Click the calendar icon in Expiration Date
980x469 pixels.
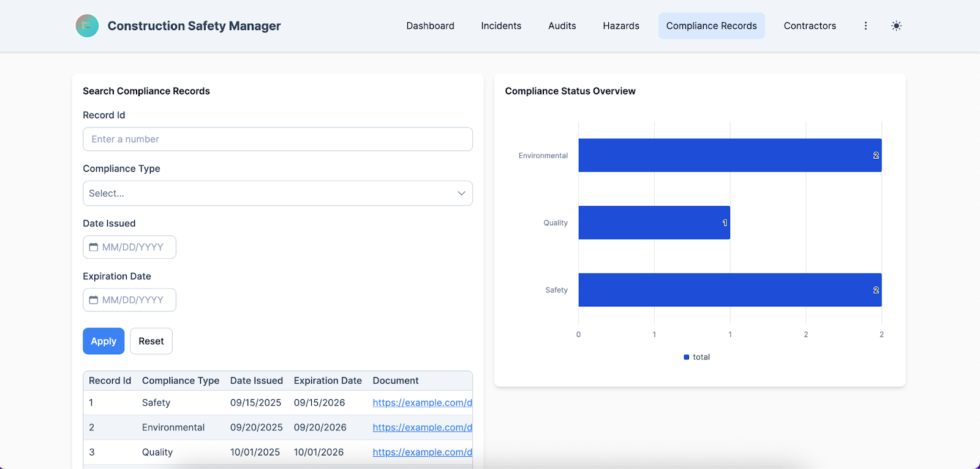[94, 300]
